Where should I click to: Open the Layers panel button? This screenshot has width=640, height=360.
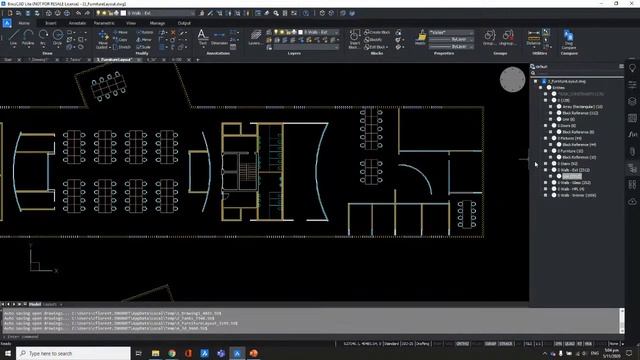tap(256, 37)
